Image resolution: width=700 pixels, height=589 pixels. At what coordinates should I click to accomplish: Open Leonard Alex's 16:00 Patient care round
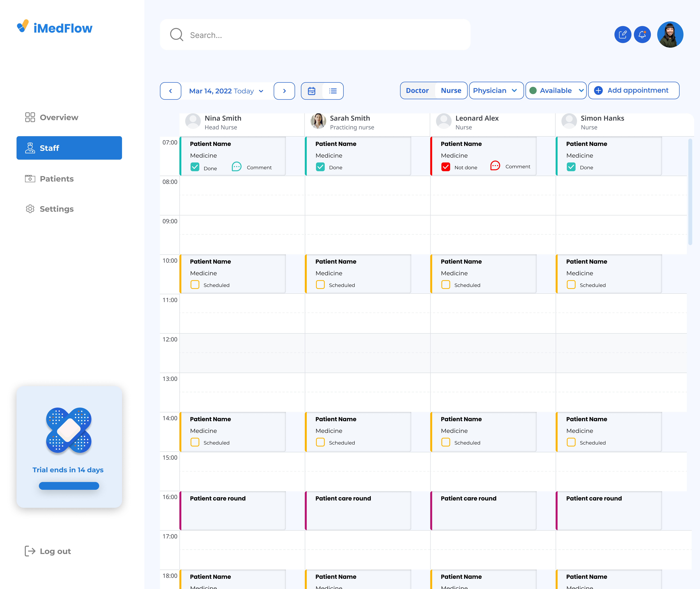[483, 511]
